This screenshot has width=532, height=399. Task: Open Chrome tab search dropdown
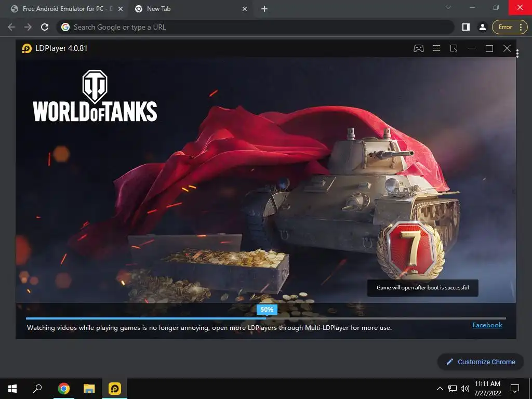448,7
